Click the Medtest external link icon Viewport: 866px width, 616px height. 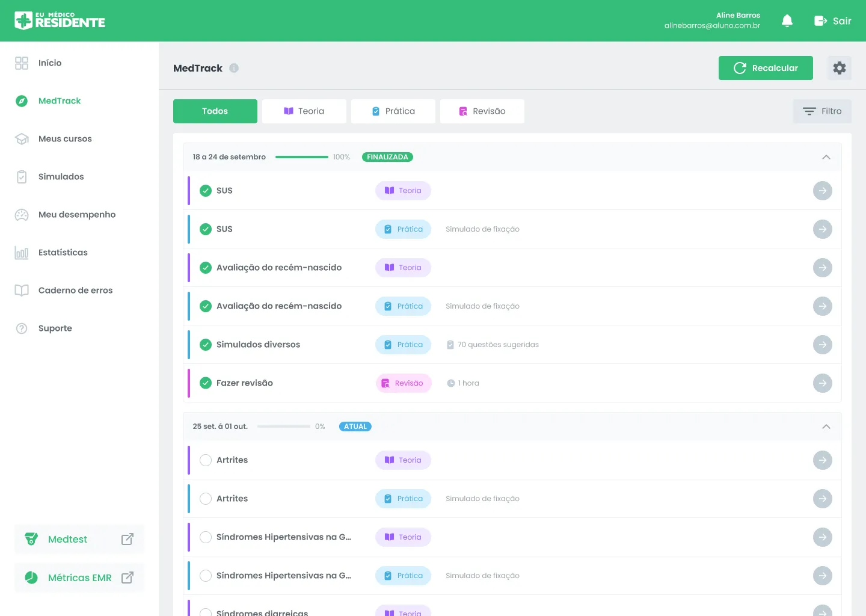click(x=127, y=539)
